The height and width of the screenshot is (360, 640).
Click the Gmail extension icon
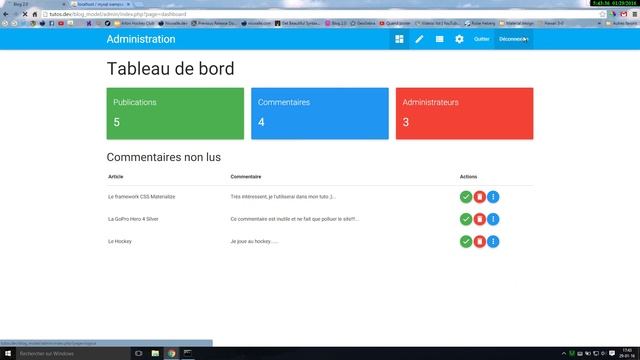[x=624, y=14]
